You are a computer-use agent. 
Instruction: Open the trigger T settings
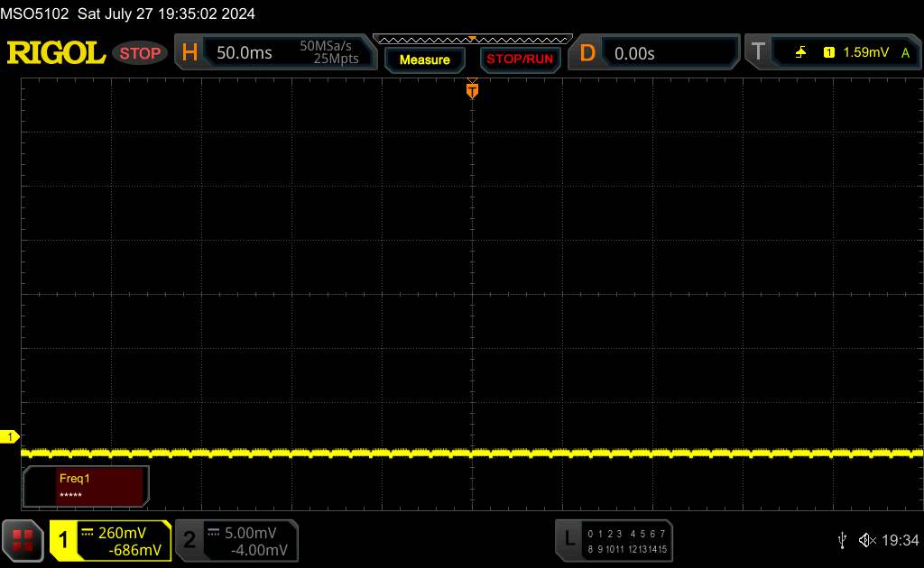[x=758, y=52]
